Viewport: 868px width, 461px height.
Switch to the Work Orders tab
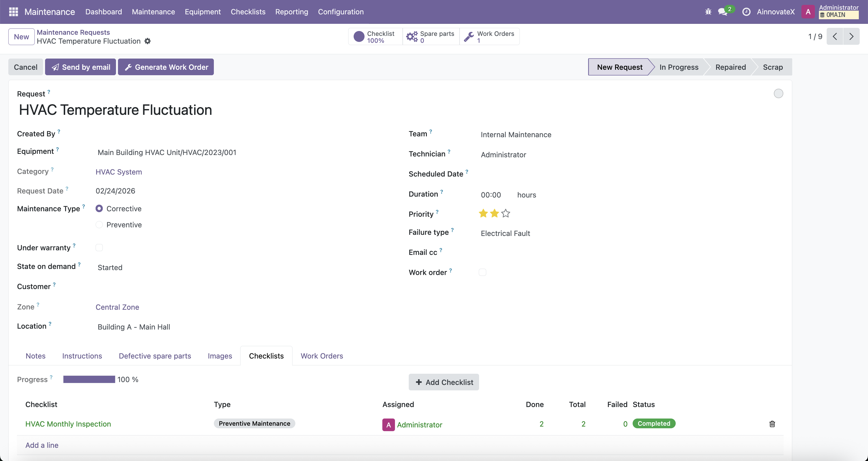pos(321,356)
